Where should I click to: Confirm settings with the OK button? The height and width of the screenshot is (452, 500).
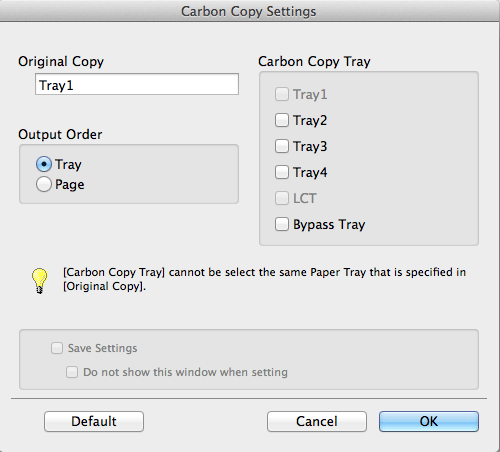(x=429, y=421)
